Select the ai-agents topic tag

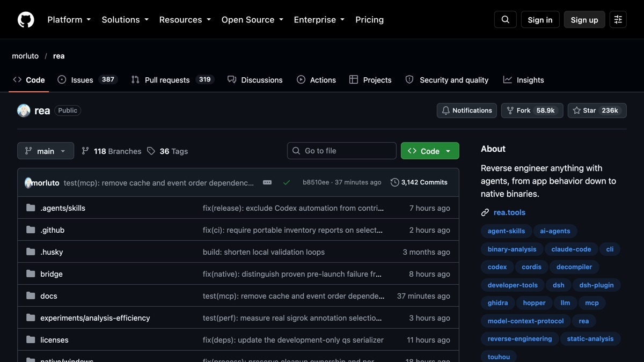coord(555,231)
